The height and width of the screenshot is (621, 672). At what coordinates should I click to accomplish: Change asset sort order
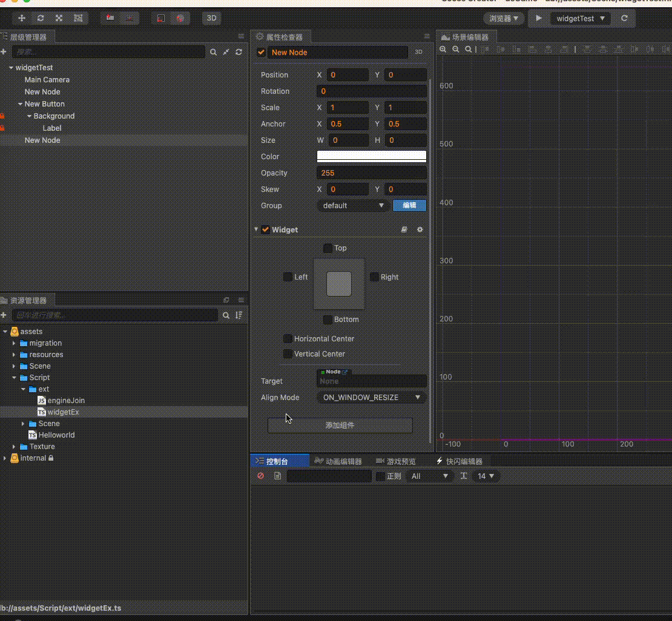click(x=239, y=315)
